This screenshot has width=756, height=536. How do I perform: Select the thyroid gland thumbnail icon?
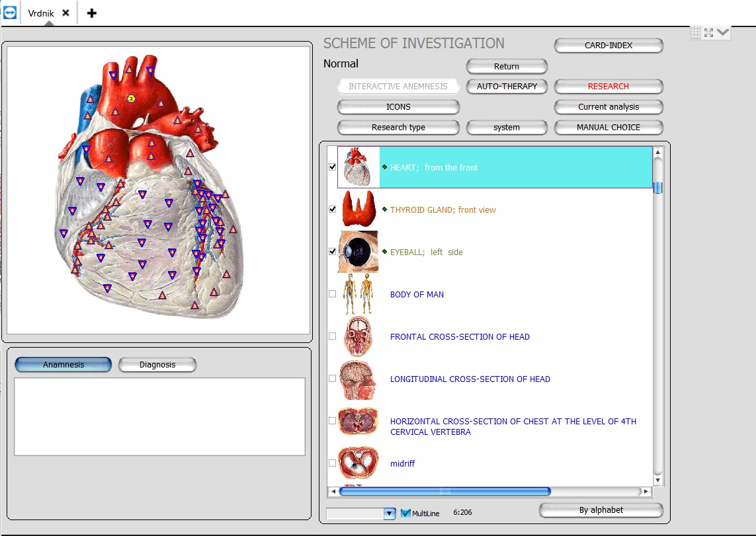click(358, 210)
